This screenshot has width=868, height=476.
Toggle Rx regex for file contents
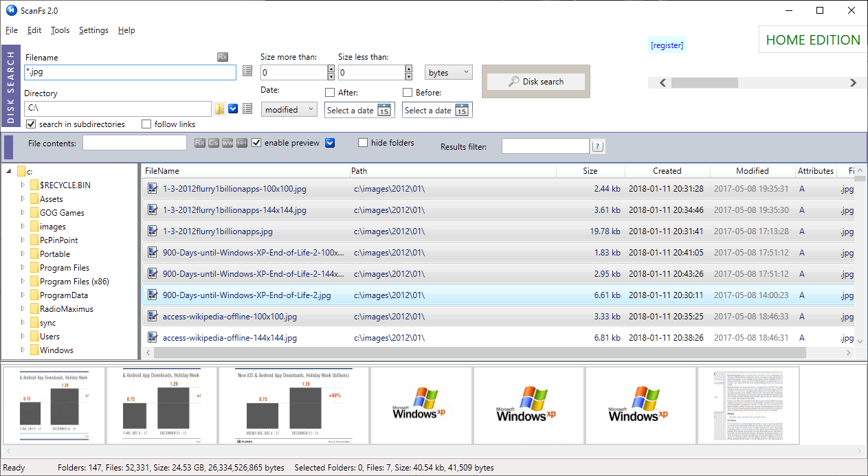pyautogui.click(x=199, y=143)
